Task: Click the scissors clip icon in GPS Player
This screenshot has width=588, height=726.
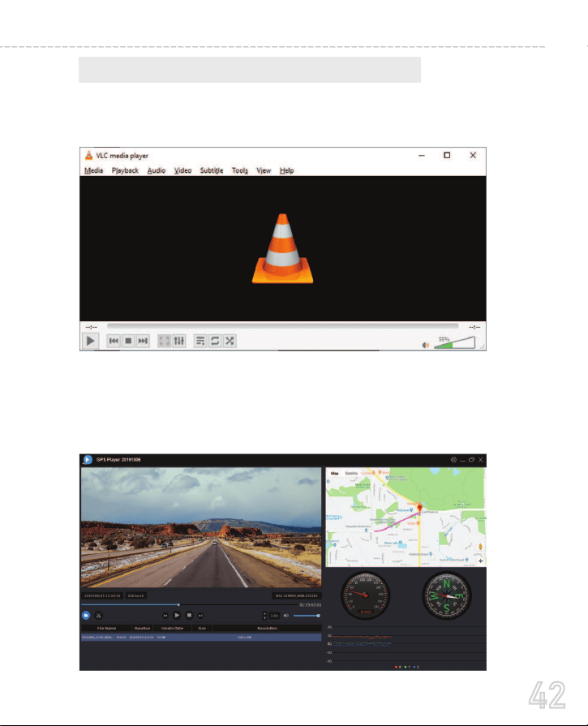Action: pyautogui.click(x=99, y=616)
